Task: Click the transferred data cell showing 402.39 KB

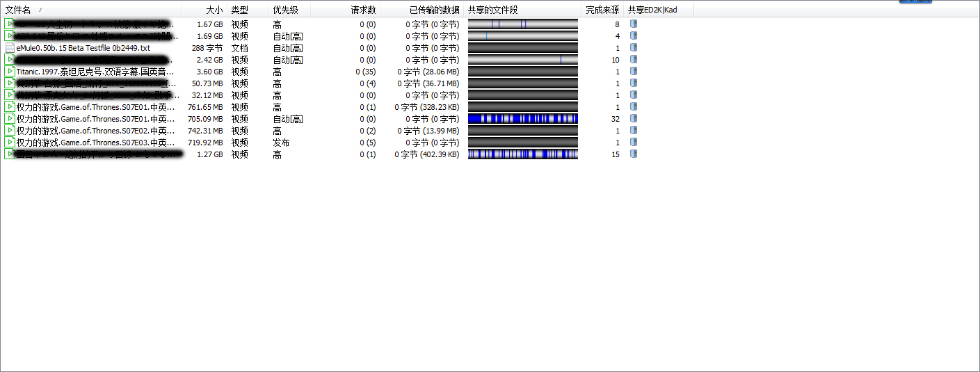Action: point(426,154)
